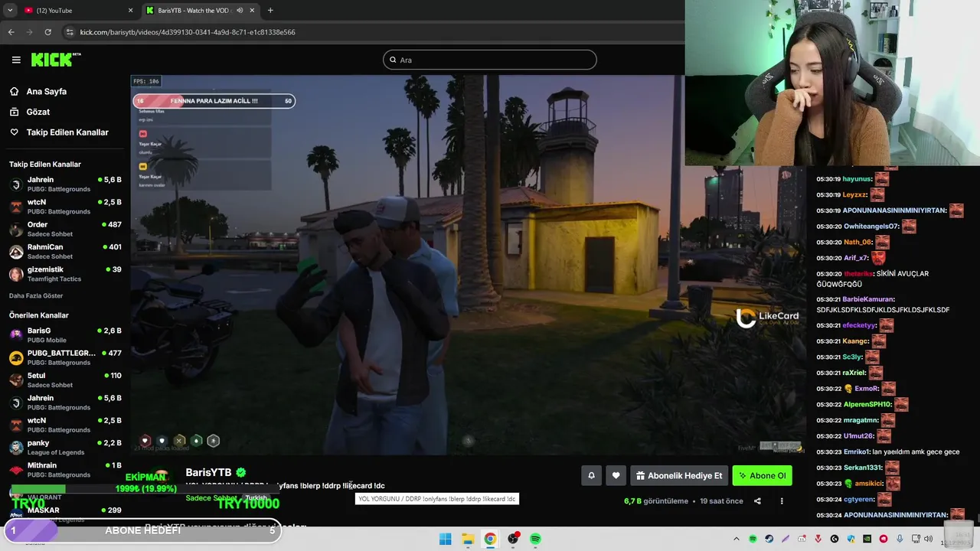Open PUBG_BATTLEGR... recommended channel
The height and width of the screenshot is (551, 980).
coord(65,357)
